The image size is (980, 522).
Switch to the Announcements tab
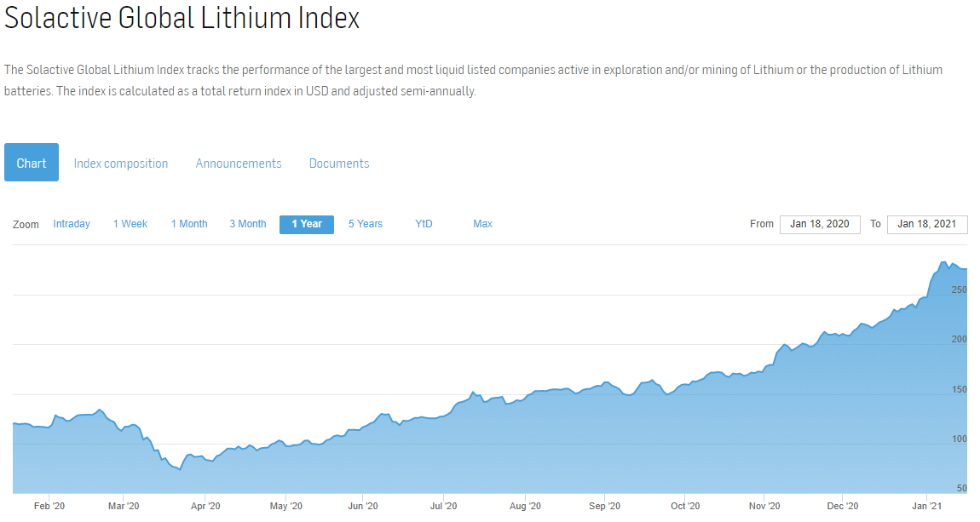click(238, 163)
